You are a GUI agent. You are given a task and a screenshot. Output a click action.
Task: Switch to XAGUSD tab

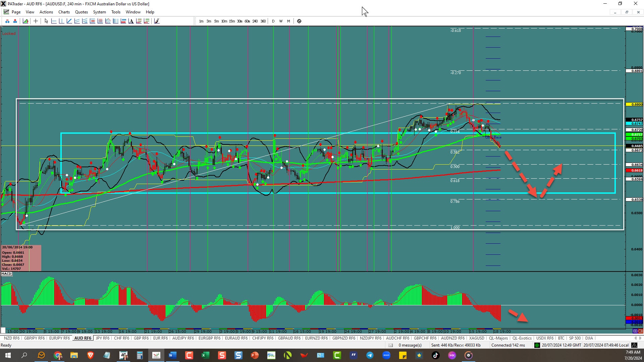point(477,338)
